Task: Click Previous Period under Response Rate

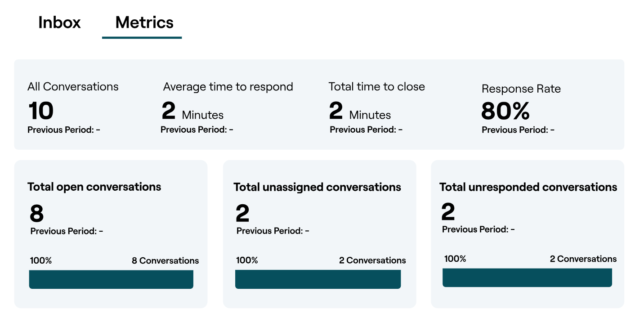Action: [518, 130]
